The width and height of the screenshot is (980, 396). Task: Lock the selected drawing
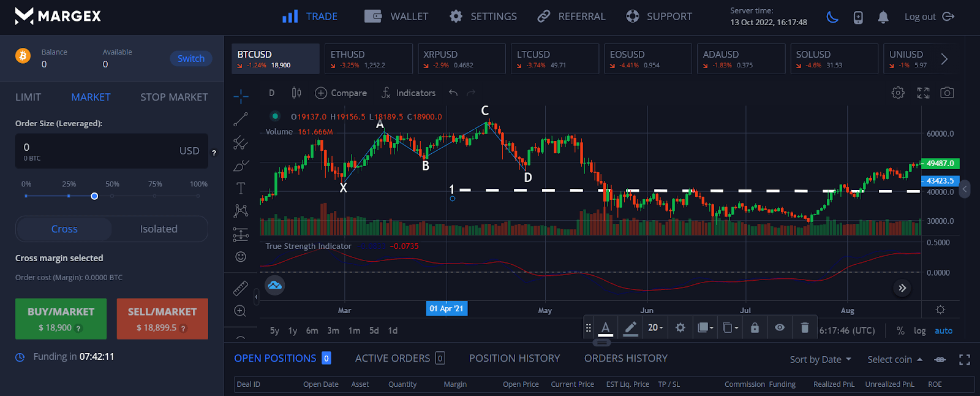[755, 327]
